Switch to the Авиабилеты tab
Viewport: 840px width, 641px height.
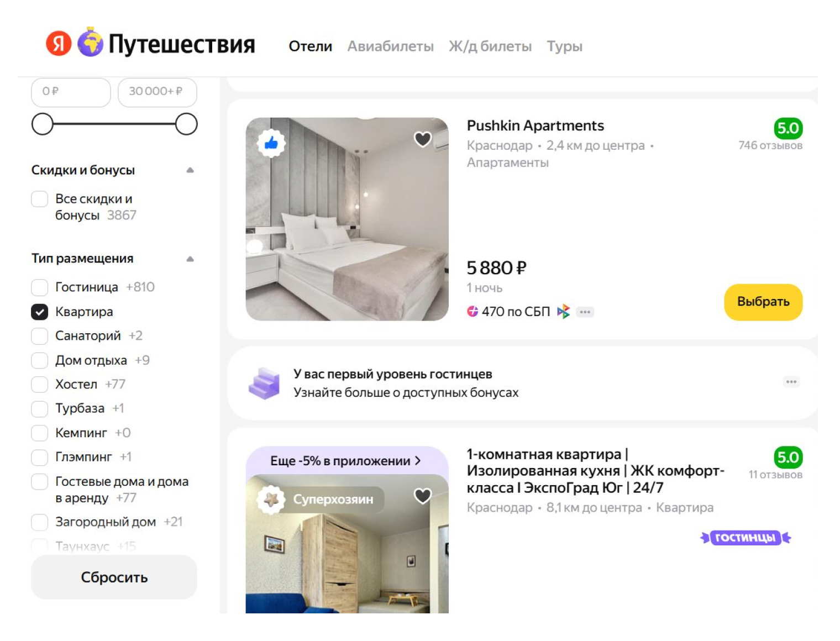point(390,46)
